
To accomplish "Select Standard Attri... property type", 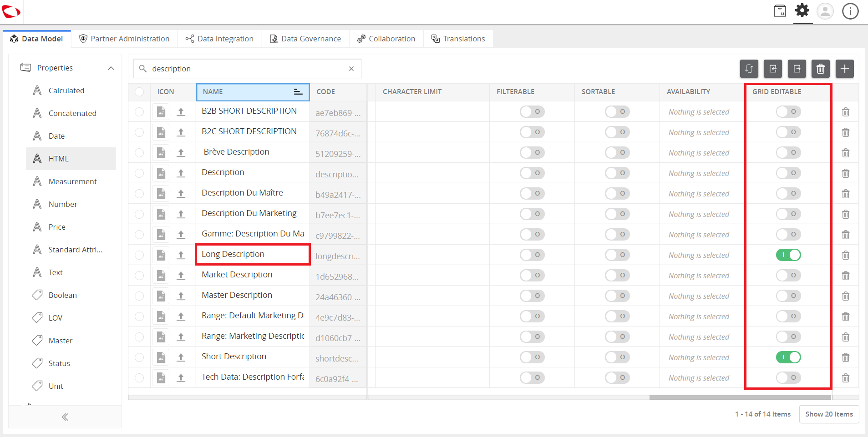I will (71, 250).
